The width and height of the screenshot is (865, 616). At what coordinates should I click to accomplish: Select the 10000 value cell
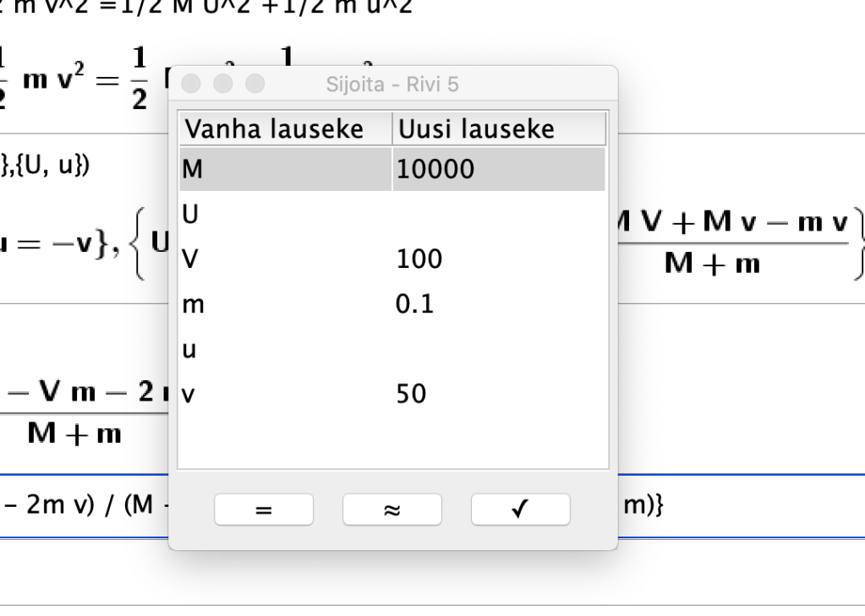click(499, 169)
